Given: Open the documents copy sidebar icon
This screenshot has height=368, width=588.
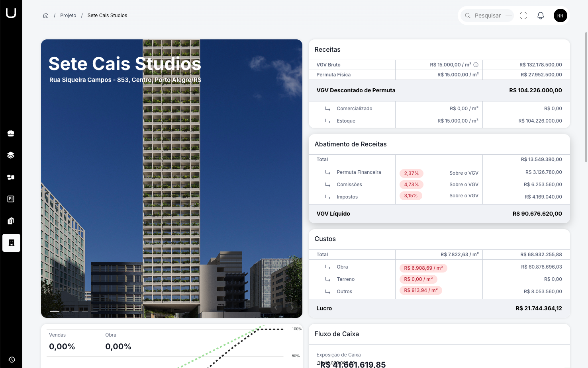Looking at the screenshot, I should pyautogui.click(x=11, y=221).
